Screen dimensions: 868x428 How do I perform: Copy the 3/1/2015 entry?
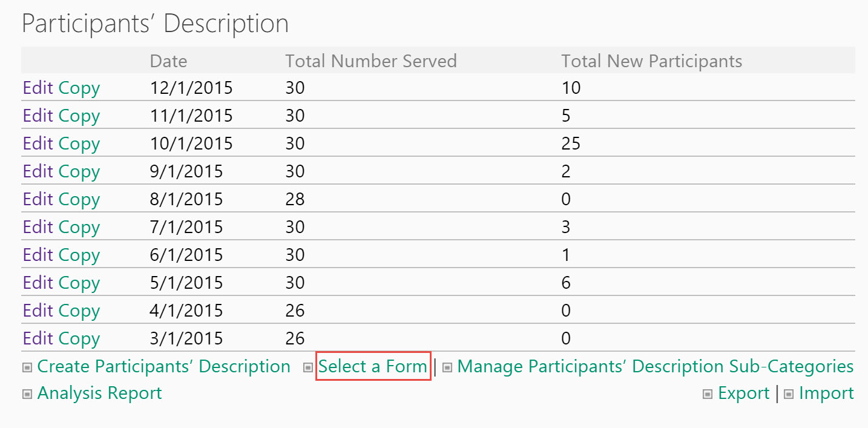pos(79,338)
